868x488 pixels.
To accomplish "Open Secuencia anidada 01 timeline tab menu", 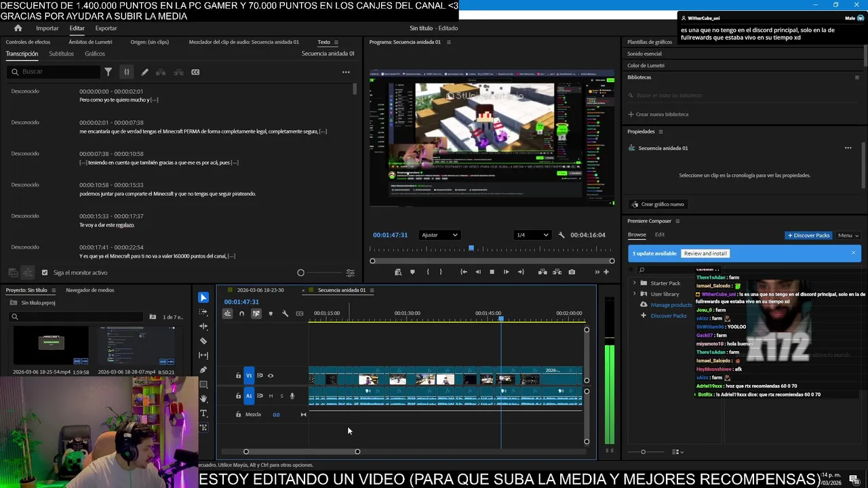I will click(372, 290).
